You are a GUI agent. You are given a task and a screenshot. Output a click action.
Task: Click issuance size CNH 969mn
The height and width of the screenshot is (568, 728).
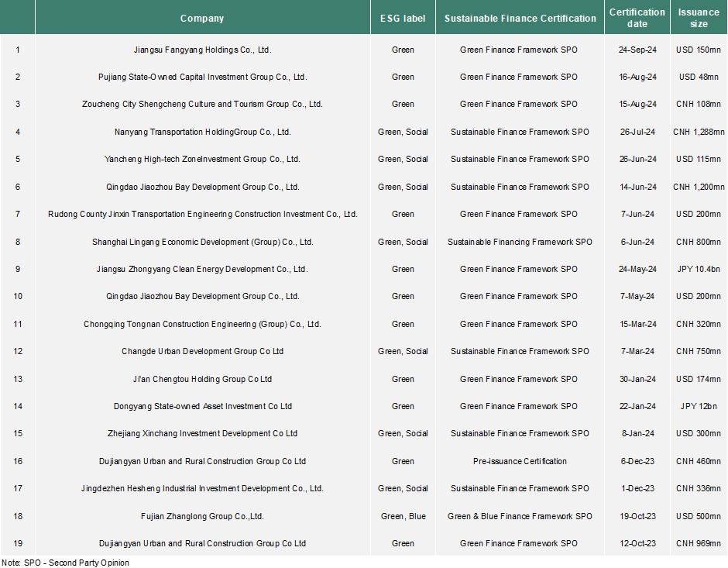point(699,543)
